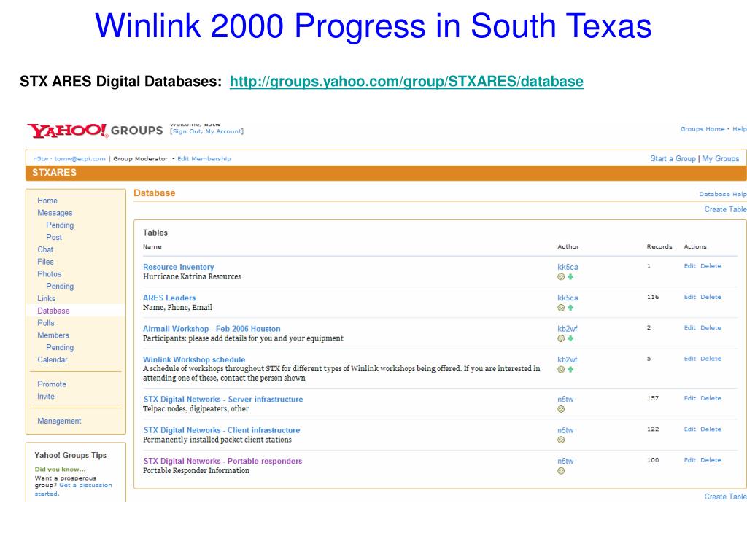
Task: Click the top Create Table link
Action: click(x=726, y=209)
